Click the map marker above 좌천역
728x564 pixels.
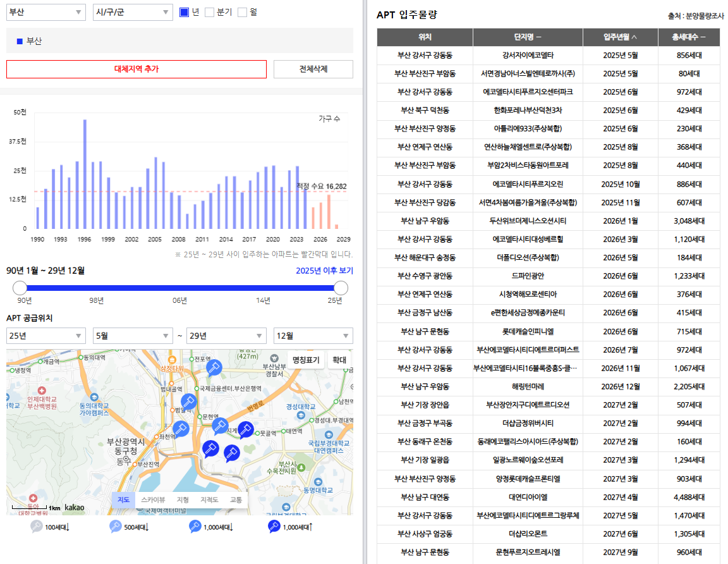tap(181, 428)
